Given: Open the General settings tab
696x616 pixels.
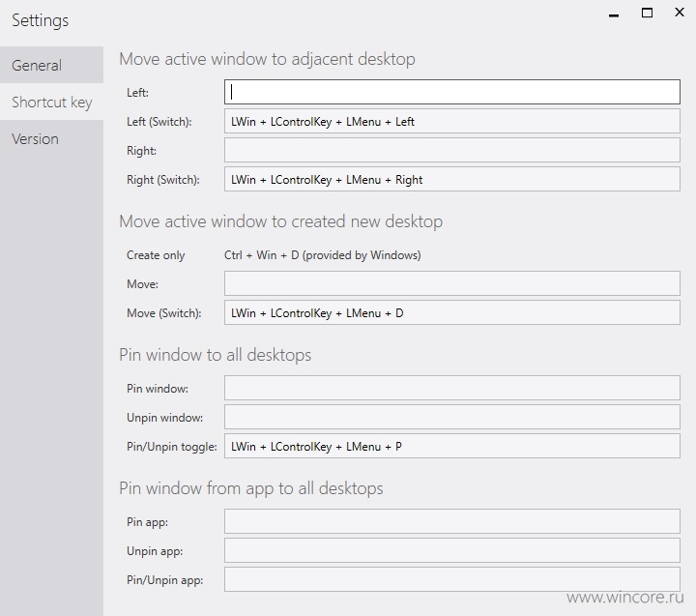Looking at the screenshot, I should point(51,65).
